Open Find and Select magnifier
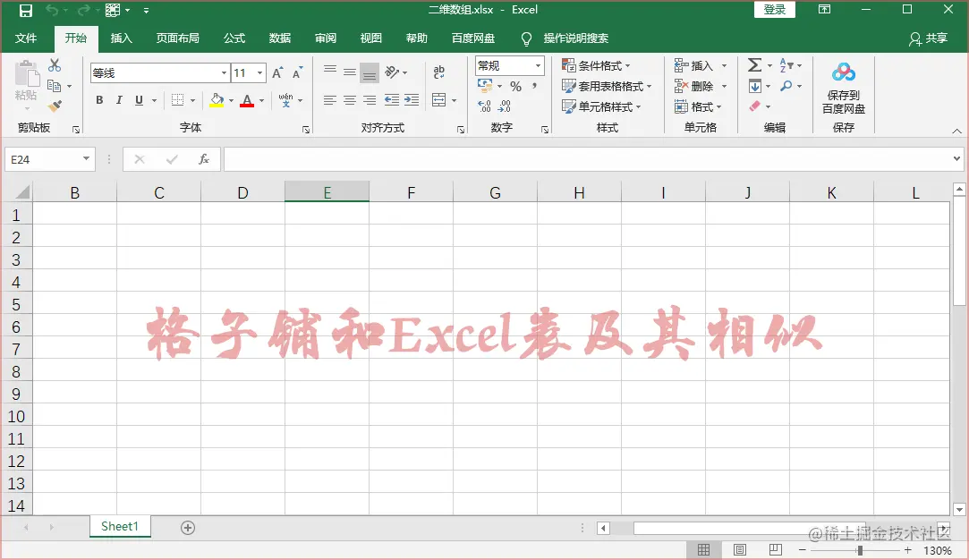This screenshot has height=560, width=969. coord(786,86)
